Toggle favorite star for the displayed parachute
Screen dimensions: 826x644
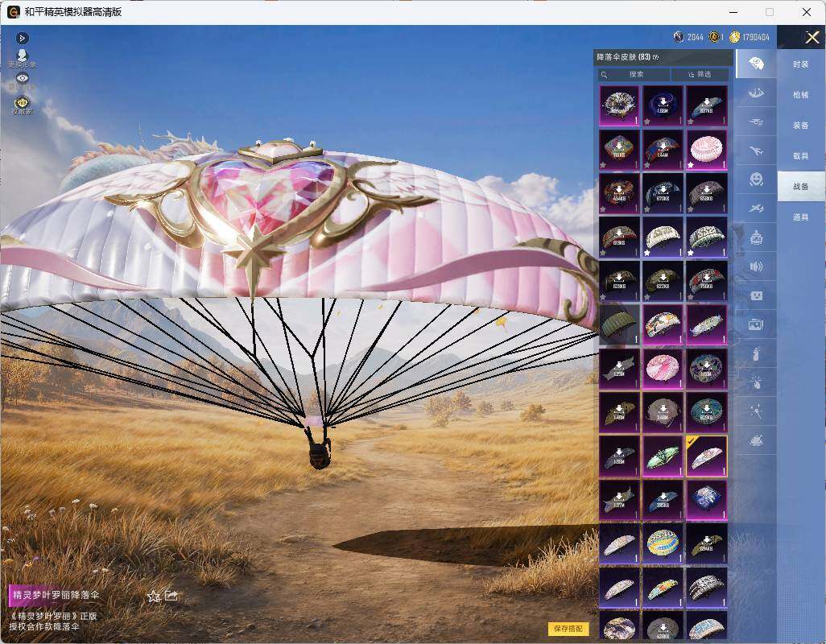click(x=153, y=596)
